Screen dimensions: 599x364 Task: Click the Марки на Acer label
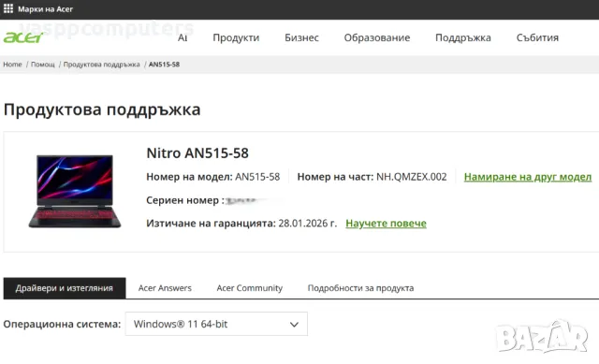46,8
